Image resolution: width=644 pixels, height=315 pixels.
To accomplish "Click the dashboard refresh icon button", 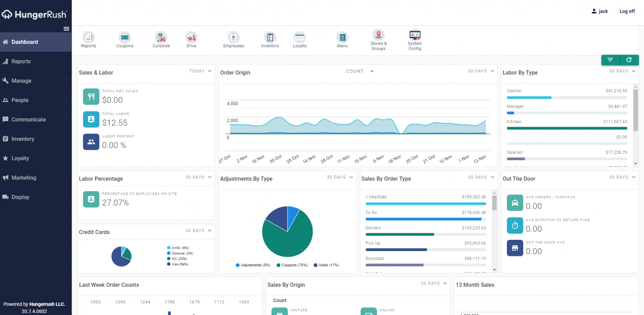I will (x=629, y=60).
